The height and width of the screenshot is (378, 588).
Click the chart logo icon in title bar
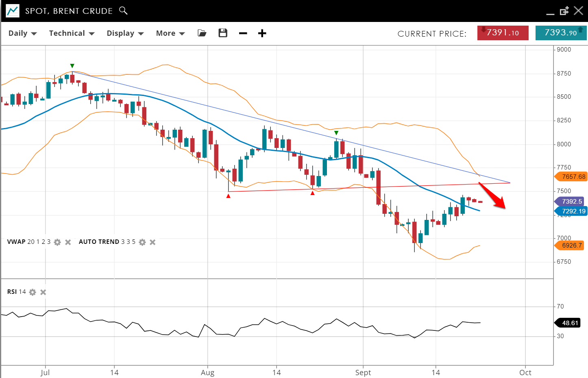pyautogui.click(x=13, y=11)
